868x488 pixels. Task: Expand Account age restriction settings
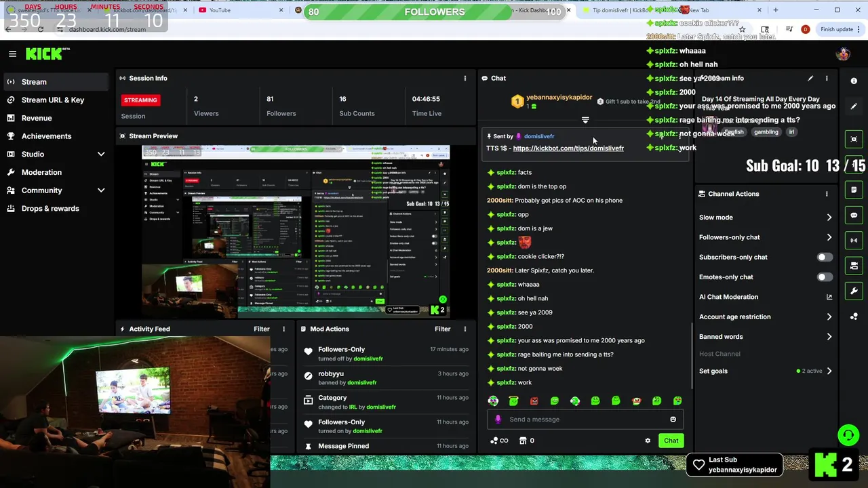[x=829, y=317]
